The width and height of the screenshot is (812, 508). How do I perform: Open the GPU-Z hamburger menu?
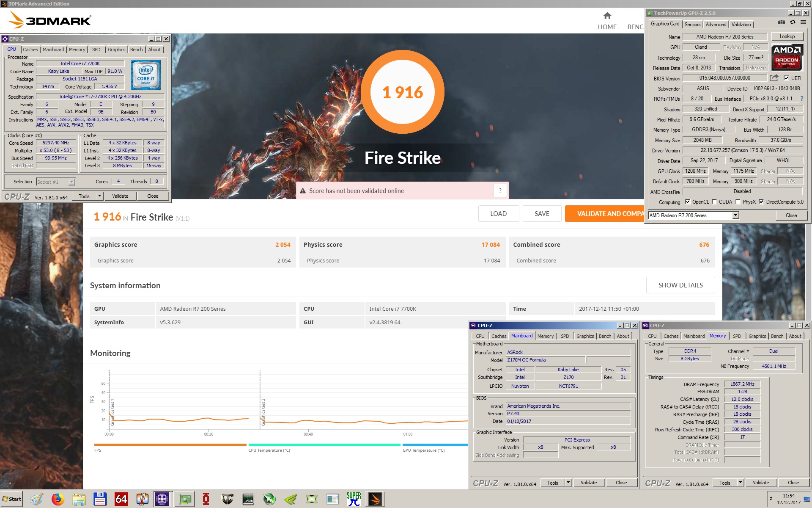803,22
